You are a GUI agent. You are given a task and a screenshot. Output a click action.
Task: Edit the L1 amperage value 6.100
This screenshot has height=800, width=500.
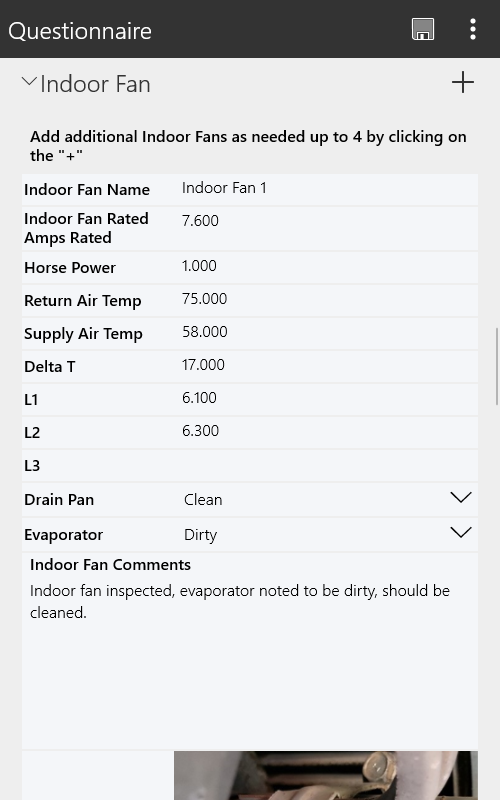(329, 399)
